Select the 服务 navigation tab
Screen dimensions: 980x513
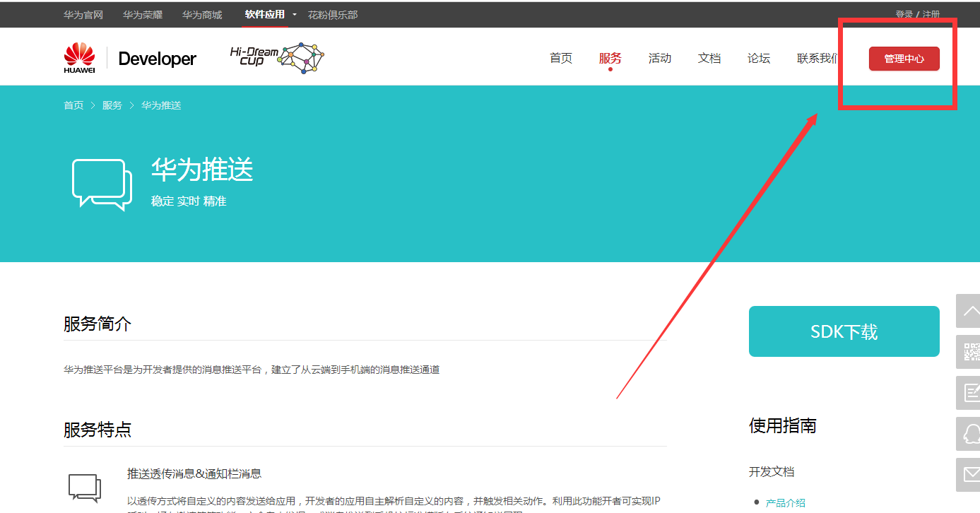click(610, 59)
